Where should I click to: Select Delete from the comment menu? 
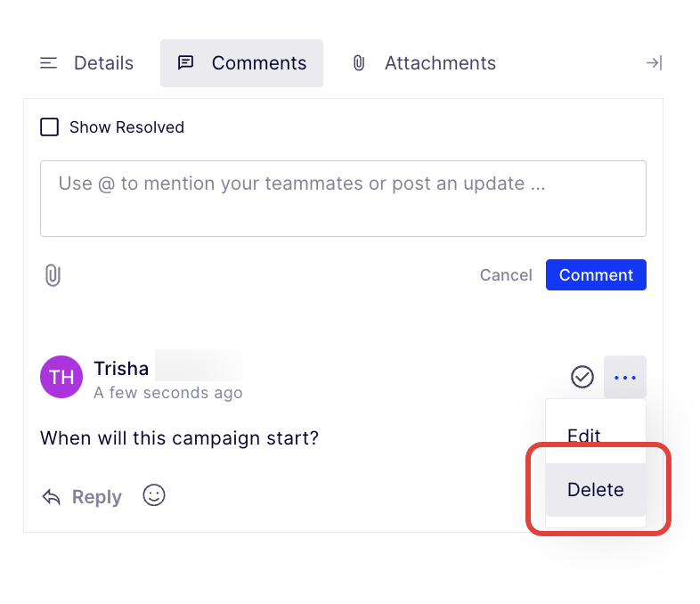[595, 490]
